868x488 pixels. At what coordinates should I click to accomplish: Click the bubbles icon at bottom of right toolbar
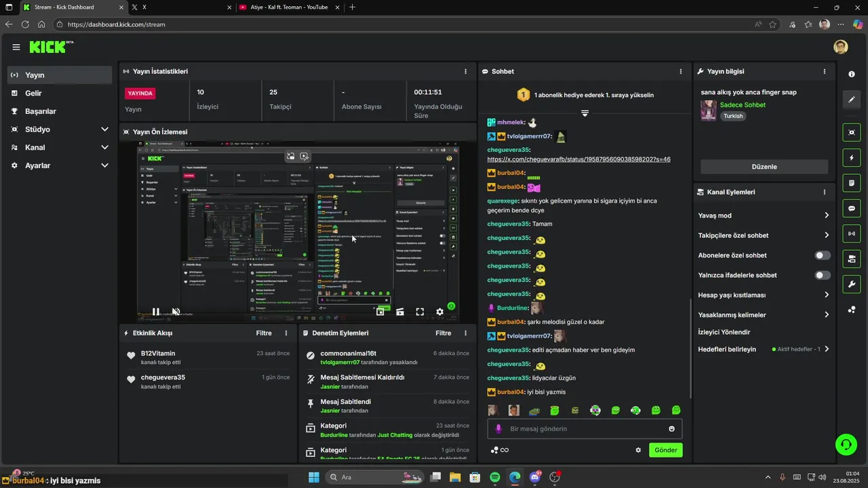tap(852, 310)
